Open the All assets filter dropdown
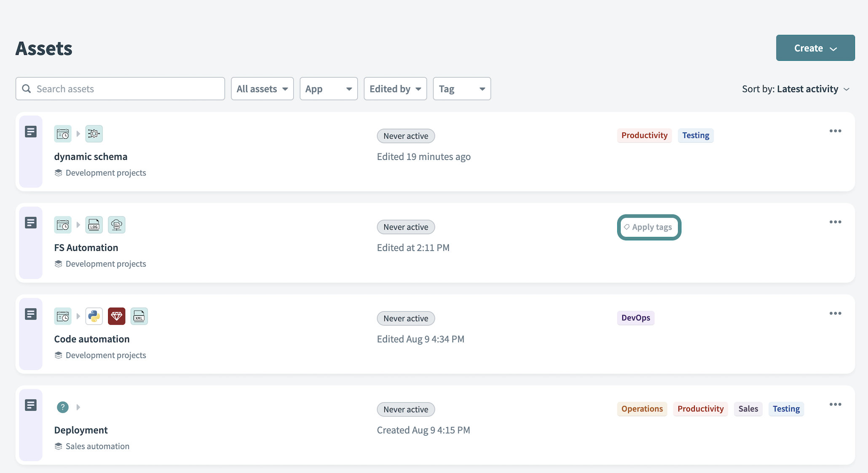The width and height of the screenshot is (868, 473). tap(262, 89)
